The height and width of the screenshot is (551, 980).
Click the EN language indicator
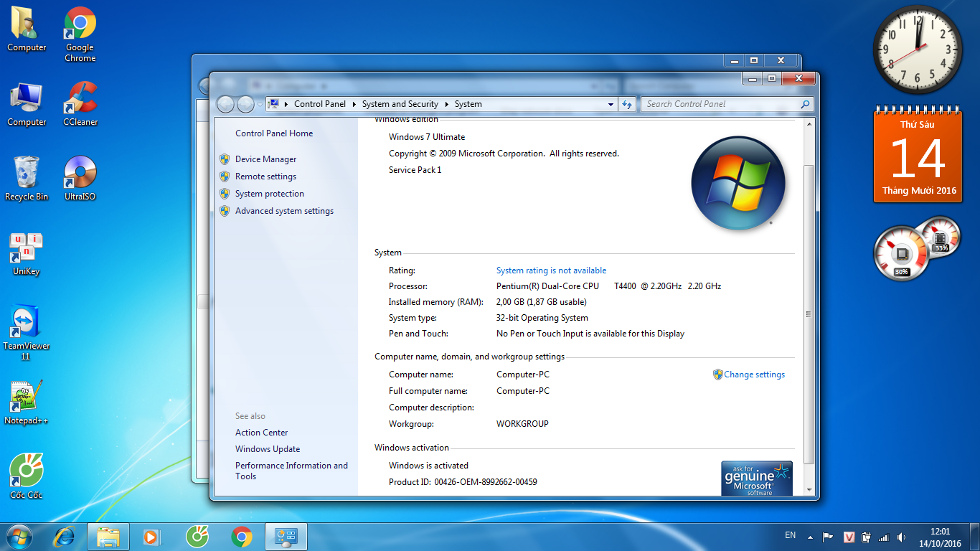(790, 535)
